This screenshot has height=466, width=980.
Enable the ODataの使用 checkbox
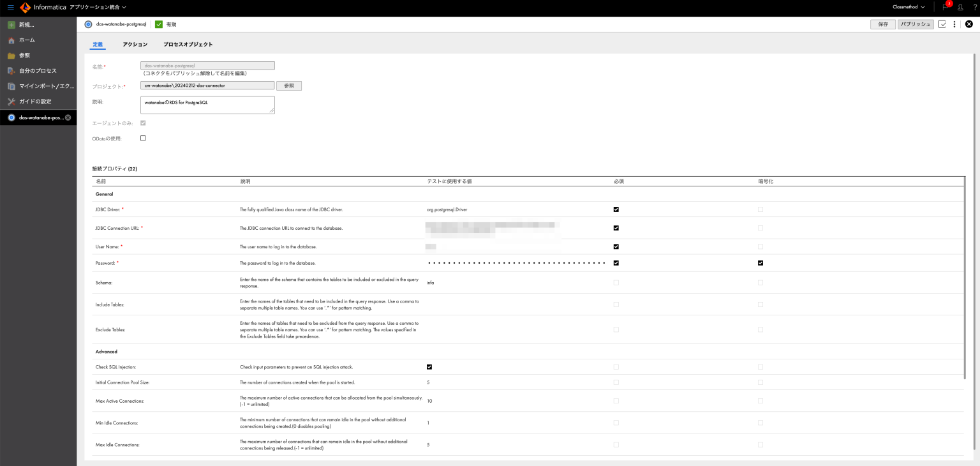(x=143, y=138)
